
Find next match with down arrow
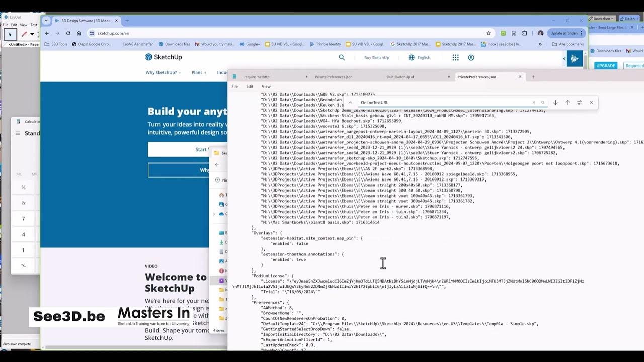click(x=555, y=102)
